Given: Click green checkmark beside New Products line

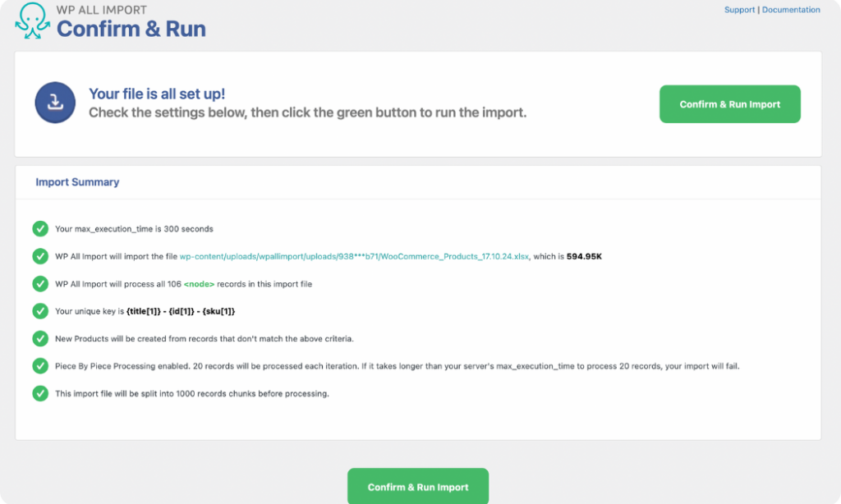Looking at the screenshot, I should click(40, 339).
